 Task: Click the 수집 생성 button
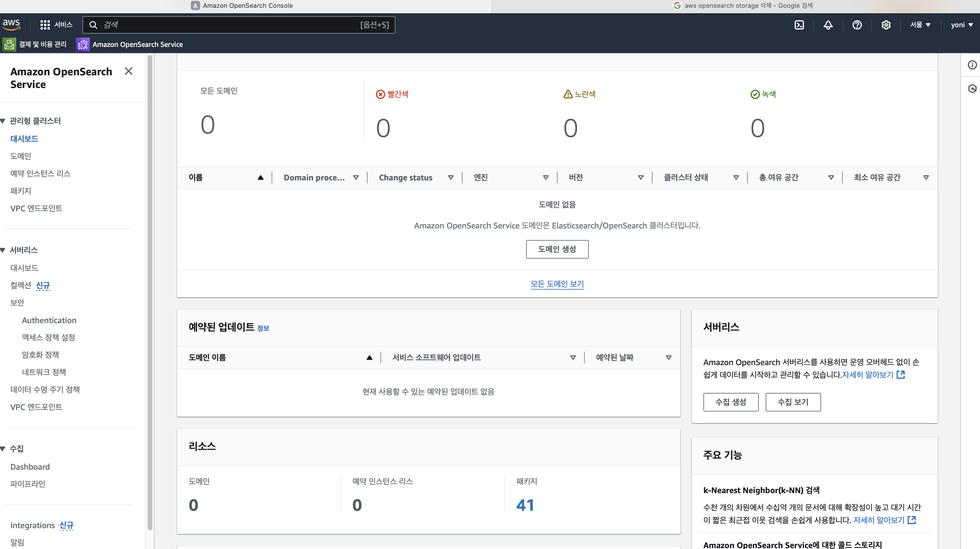pyautogui.click(x=730, y=402)
